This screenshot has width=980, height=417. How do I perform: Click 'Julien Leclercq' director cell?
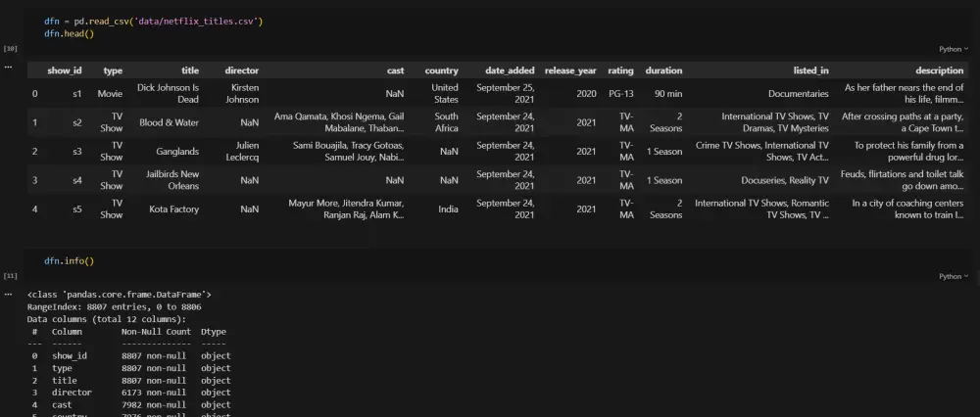coord(242,151)
